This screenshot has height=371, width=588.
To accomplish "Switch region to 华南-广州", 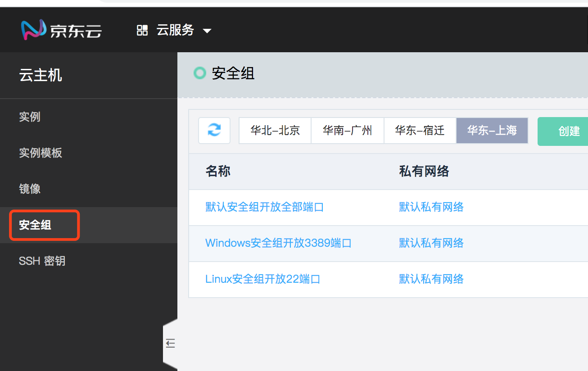I will pos(348,131).
